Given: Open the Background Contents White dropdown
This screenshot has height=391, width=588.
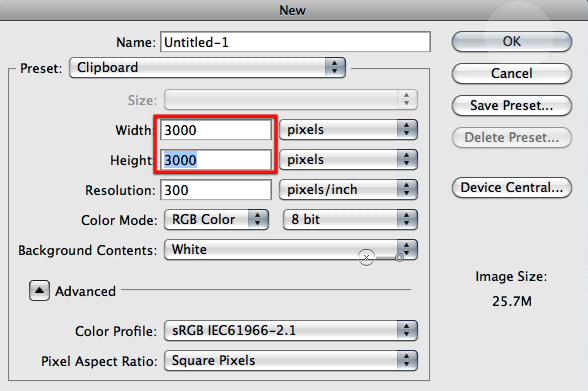Looking at the screenshot, I should pos(291,250).
